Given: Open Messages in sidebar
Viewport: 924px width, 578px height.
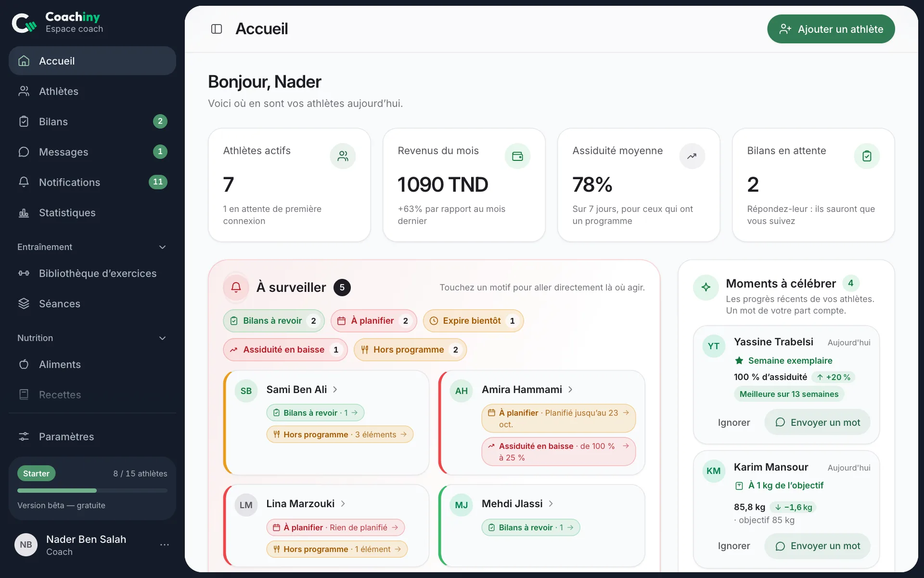Looking at the screenshot, I should (92, 152).
